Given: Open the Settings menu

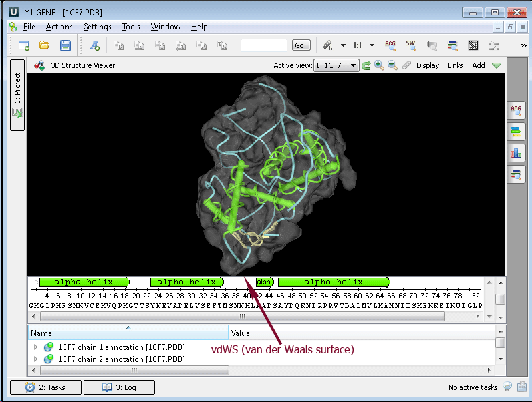Looking at the screenshot, I should coord(98,27).
